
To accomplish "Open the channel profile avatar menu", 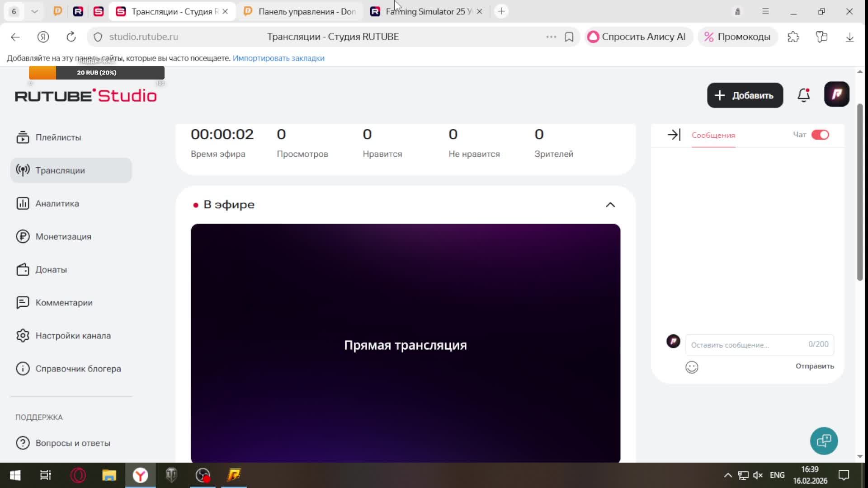I will (x=837, y=94).
